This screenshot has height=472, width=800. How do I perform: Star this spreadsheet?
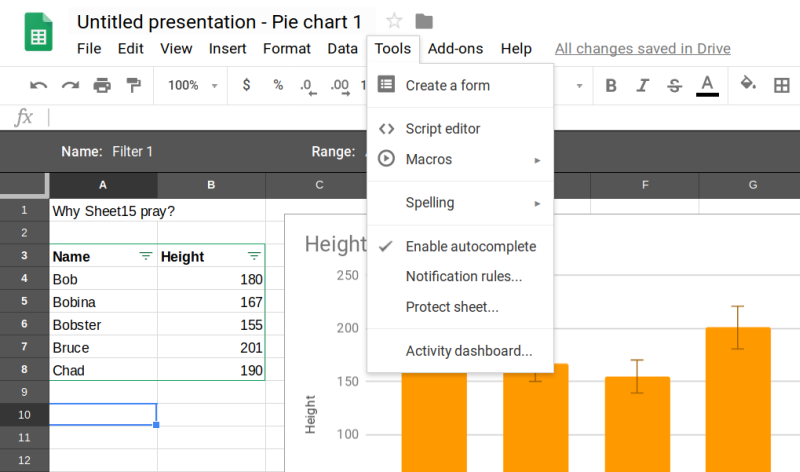[394, 21]
